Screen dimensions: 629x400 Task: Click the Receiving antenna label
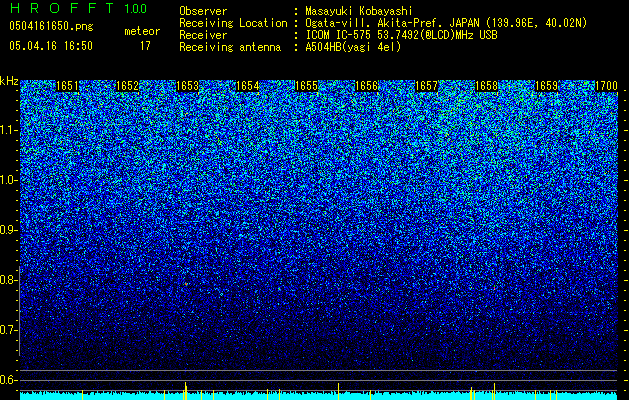[230, 47]
